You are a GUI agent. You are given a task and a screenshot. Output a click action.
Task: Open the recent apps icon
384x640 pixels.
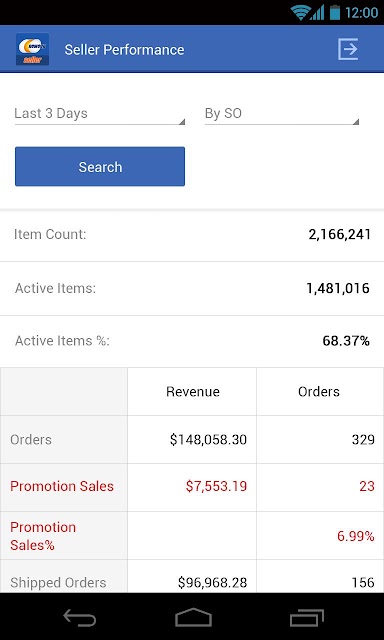point(307,618)
